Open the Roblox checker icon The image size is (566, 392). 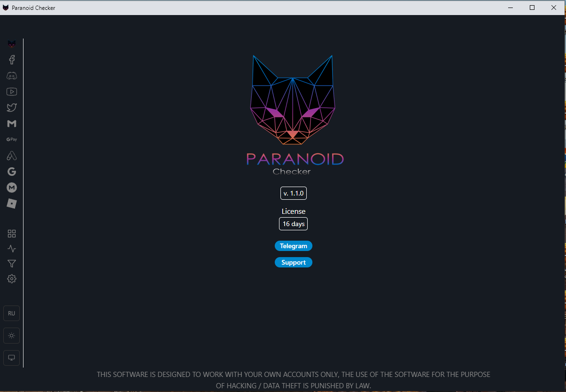(12, 204)
